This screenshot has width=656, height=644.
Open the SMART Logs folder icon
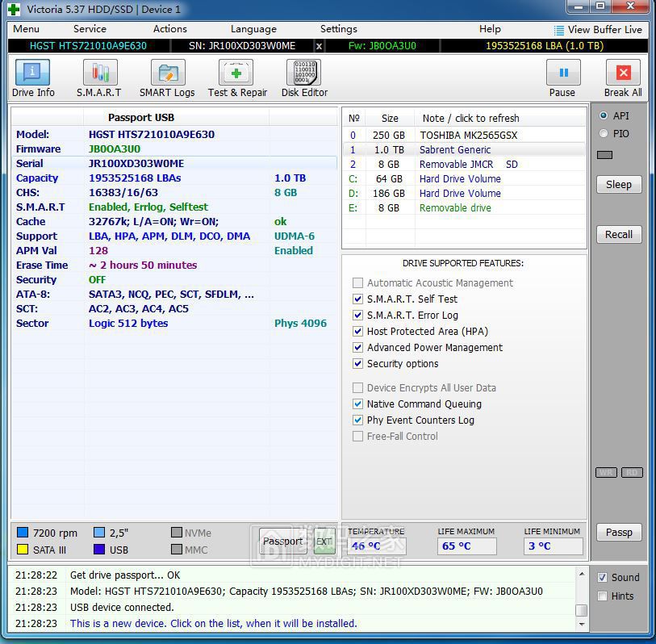(x=168, y=72)
